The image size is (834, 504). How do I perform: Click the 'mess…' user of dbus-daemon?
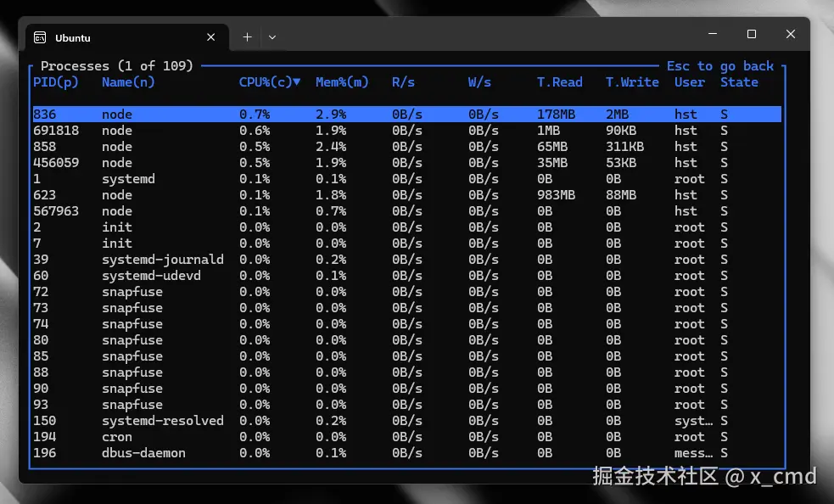pos(693,453)
